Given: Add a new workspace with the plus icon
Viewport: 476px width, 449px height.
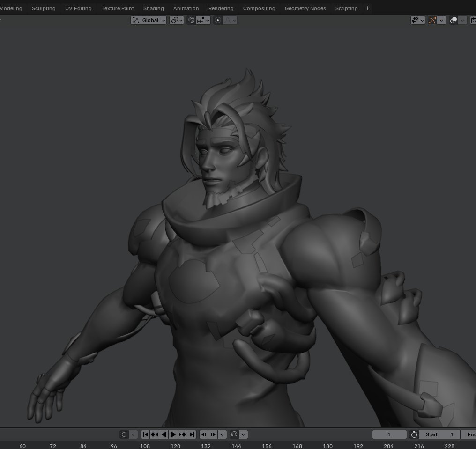Looking at the screenshot, I should click(x=367, y=8).
